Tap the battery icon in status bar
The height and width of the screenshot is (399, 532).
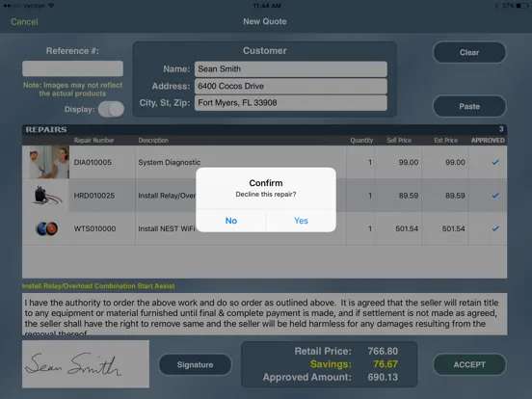coord(522,6)
